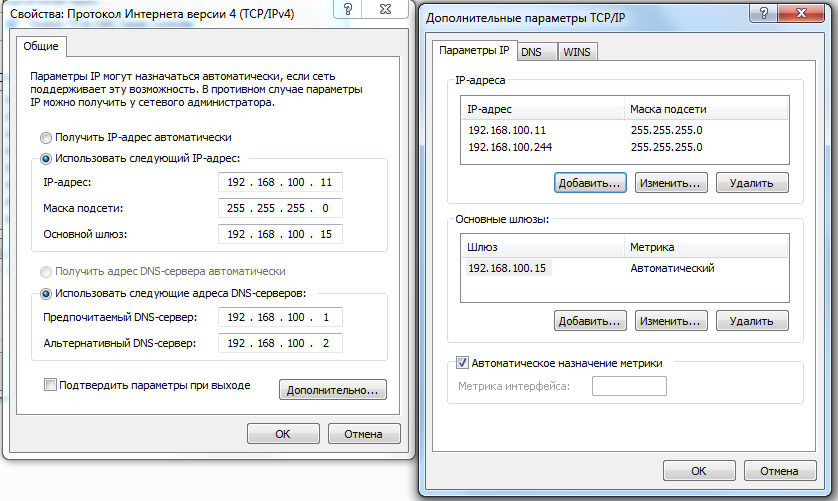Click 'Удалить' under the IP addresses list

point(750,183)
